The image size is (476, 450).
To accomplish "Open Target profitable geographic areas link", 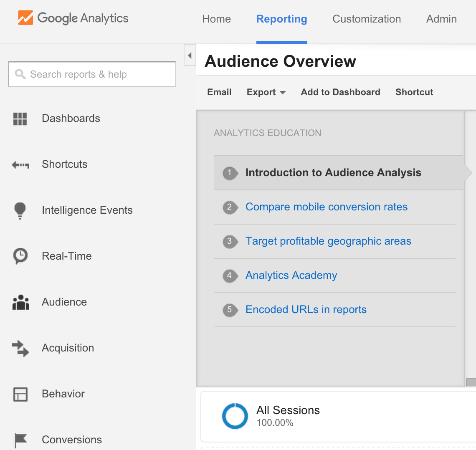I will [x=328, y=241].
